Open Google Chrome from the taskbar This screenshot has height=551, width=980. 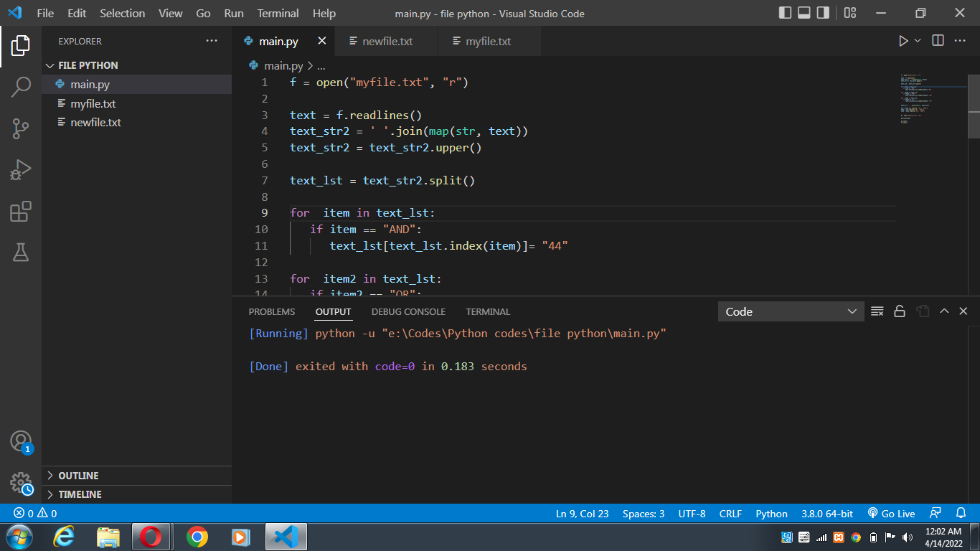pos(197,536)
